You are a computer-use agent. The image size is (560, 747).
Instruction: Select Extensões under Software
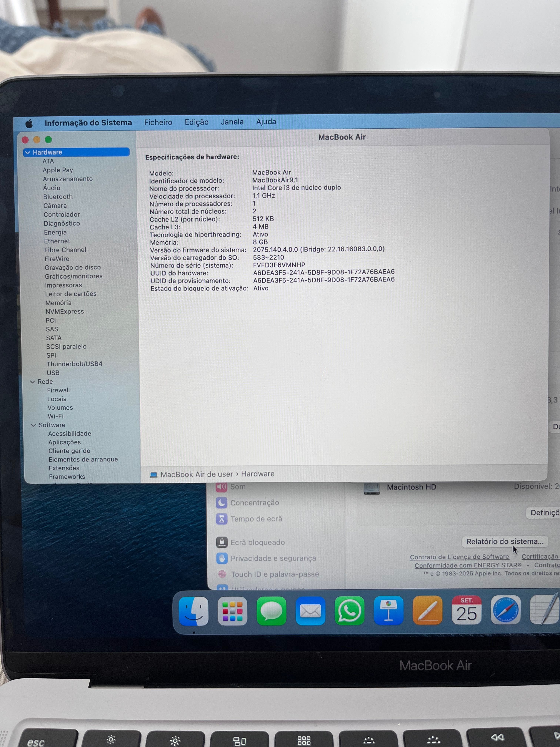[x=64, y=468]
